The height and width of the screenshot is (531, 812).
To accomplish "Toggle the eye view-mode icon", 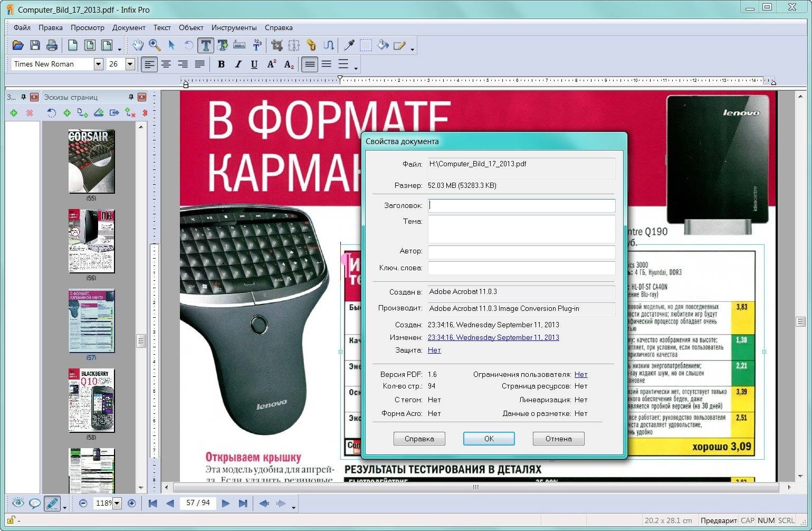I will 18,503.
